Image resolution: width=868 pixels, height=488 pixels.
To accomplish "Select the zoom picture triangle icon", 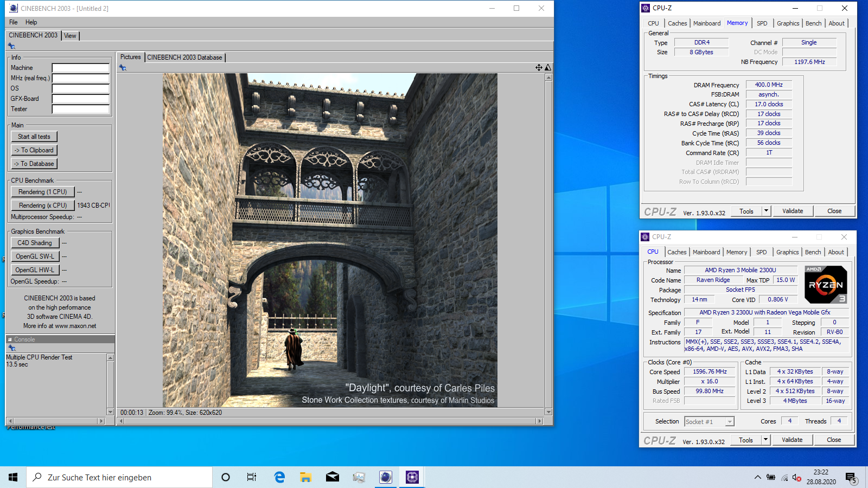I will click(548, 68).
